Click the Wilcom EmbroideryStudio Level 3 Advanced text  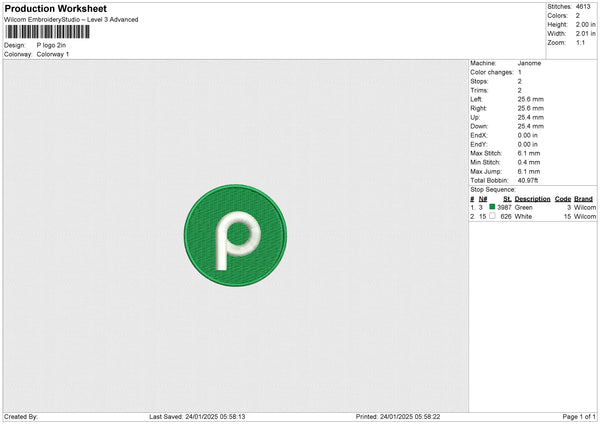tap(71, 20)
